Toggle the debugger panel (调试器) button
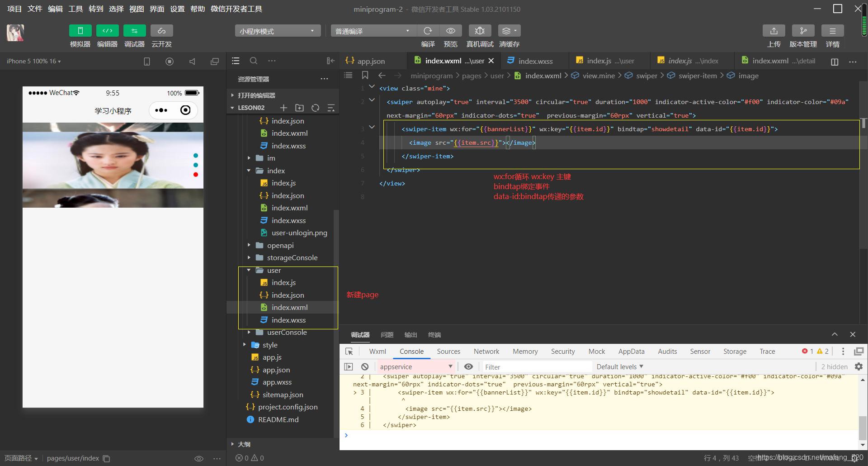This screenshot has width=868, height=466. (134, 31)
